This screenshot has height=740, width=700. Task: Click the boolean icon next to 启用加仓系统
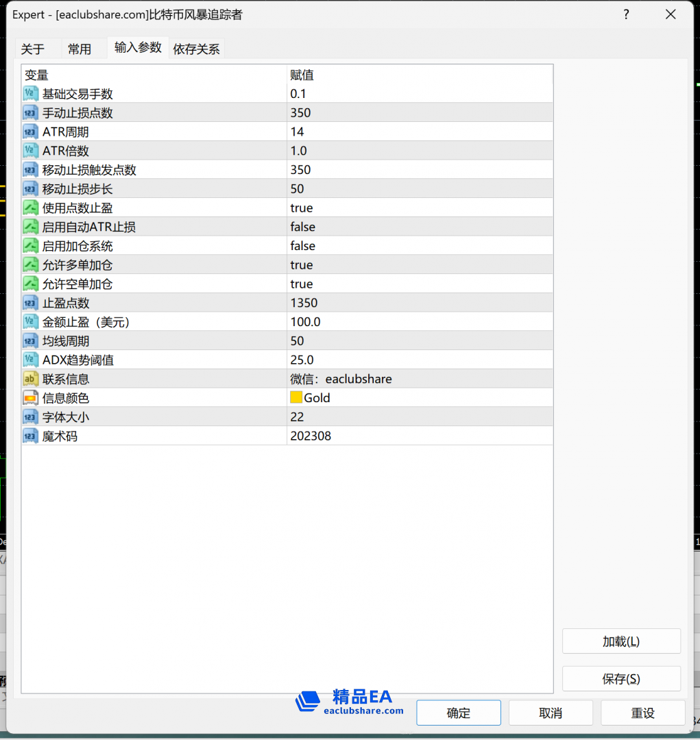tap(30, 245)
